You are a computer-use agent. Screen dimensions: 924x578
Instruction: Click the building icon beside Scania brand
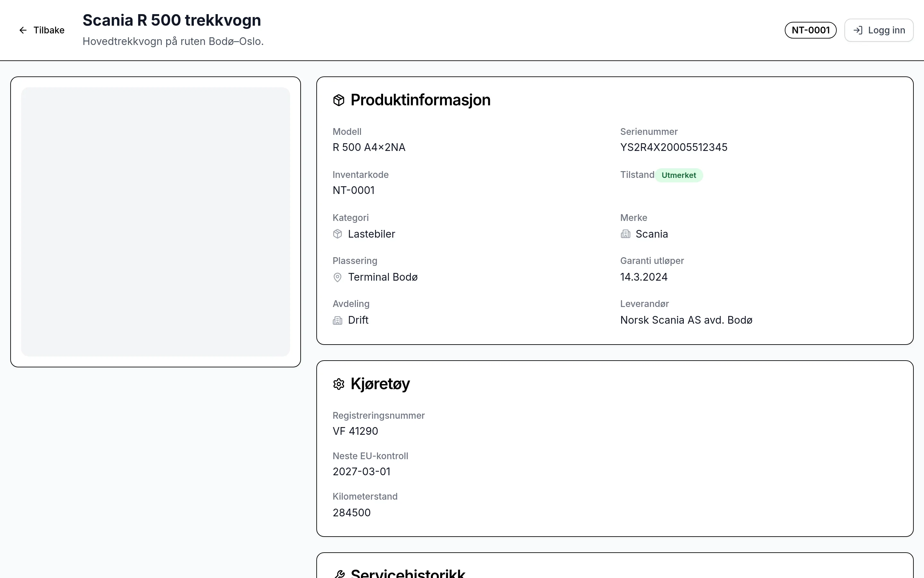[x=625, y=234]
